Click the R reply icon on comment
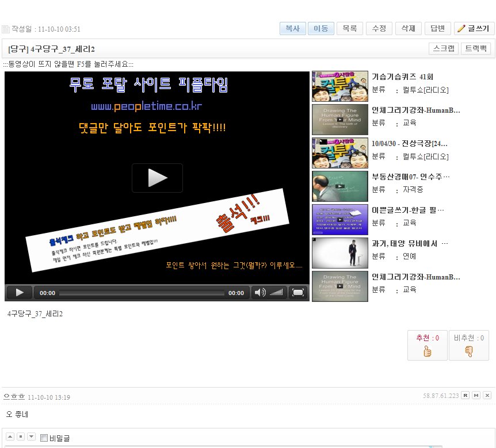The height and width of the screenshot is (448, 496). click(x=466, y=395)
